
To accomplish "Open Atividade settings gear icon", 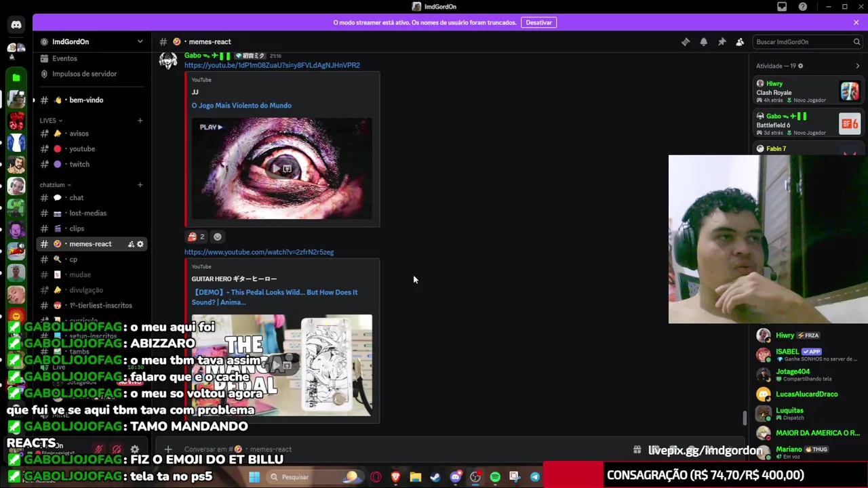I will [x=800, y=66].
